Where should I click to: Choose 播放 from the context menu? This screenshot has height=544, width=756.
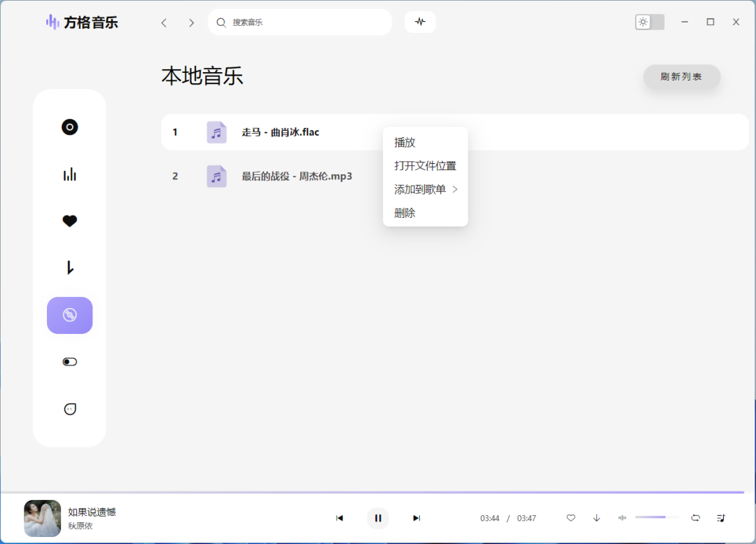(405, 142)
